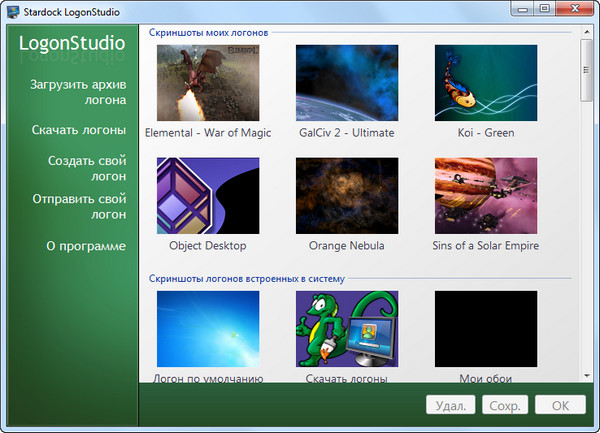The width and height of the screenshot is (600, 433).
Task: Click Отправить свой логон
Action: click(x=79, y=207)
